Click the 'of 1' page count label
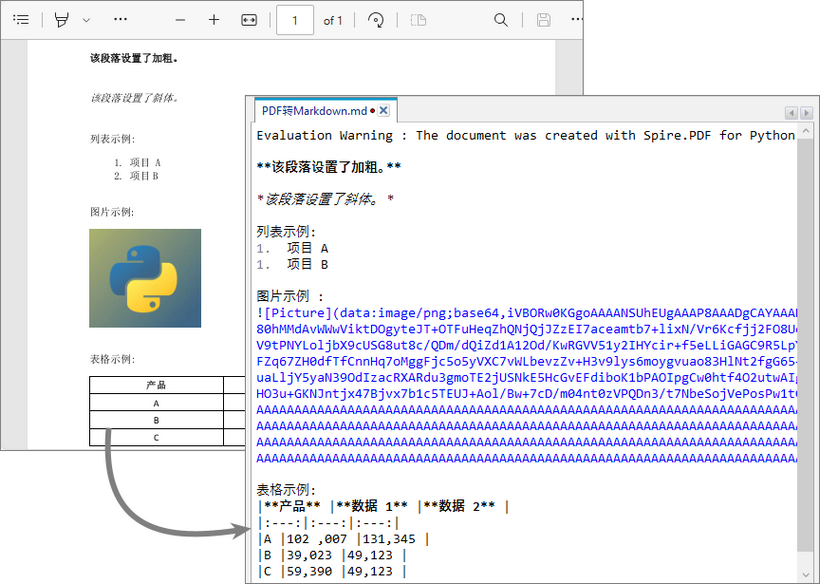The width and height of the screenshot is (820, 584). coord(333,20)
